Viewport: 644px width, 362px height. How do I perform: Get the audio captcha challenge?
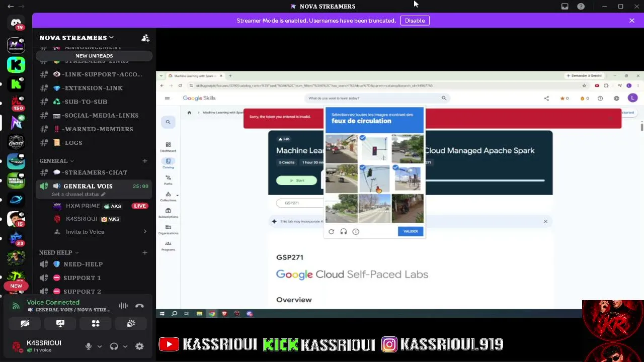(x=344, y=232)
